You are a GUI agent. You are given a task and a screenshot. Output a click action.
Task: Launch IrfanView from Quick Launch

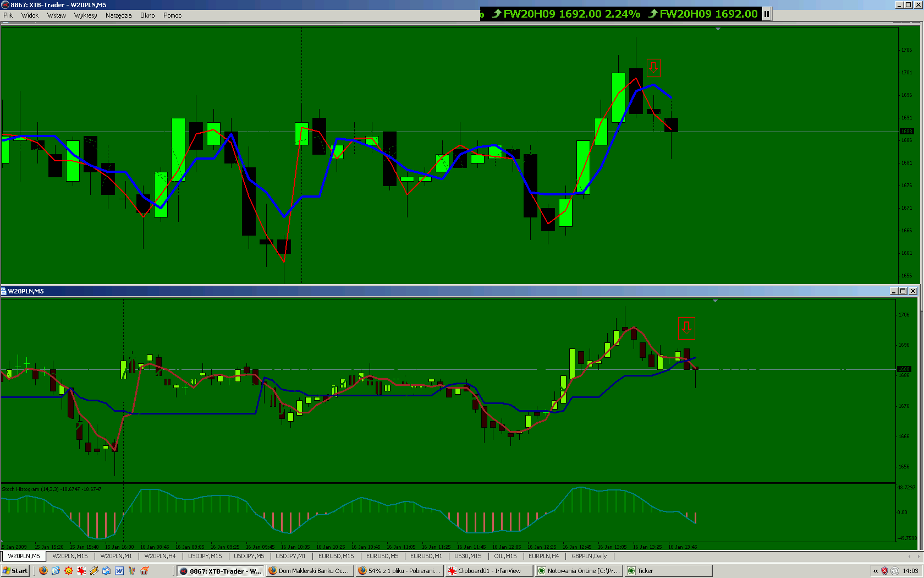(x=81, y=571)
